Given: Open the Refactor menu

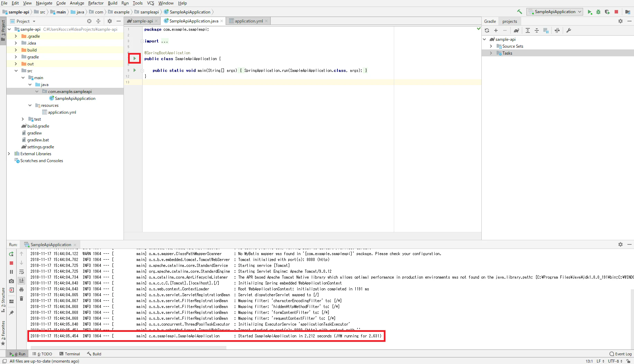Looking at the screenshot, I should (96, 3).
